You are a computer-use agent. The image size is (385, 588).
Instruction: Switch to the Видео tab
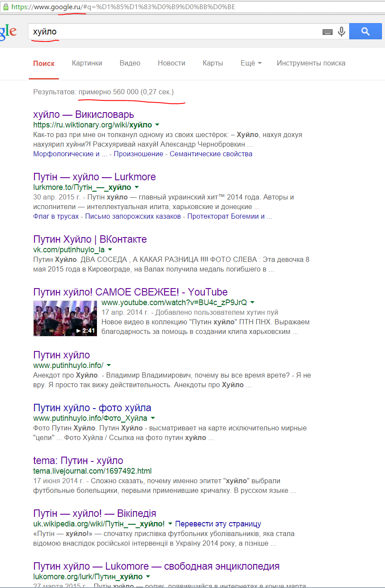(x=130, y=63)
